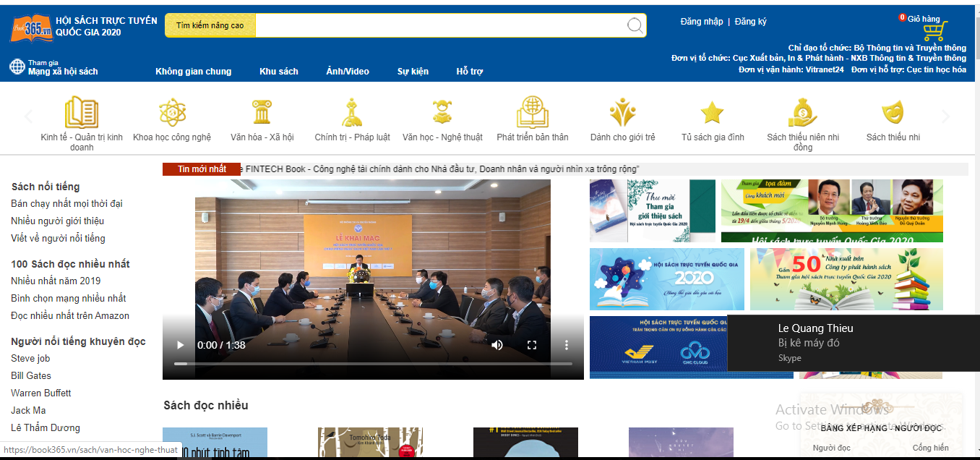The width and height of the screenshot is (980, 460).
Task: Open the Khu sách menu
Action: tap(279, 72)
